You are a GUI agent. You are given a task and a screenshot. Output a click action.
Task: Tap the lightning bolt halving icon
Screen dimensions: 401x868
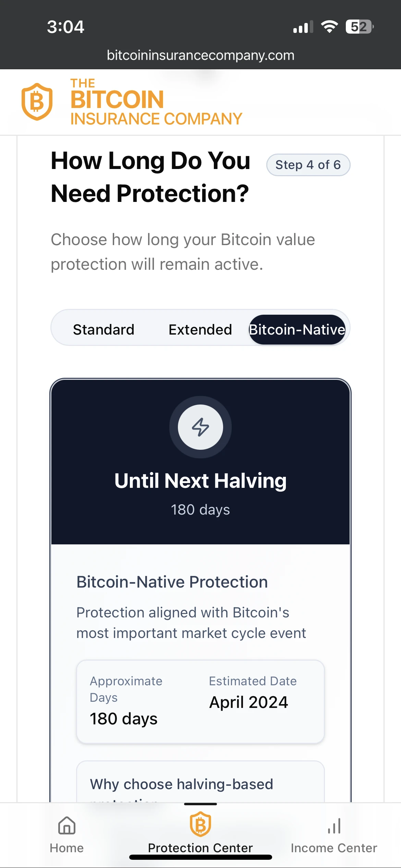(x=200, y=427)
